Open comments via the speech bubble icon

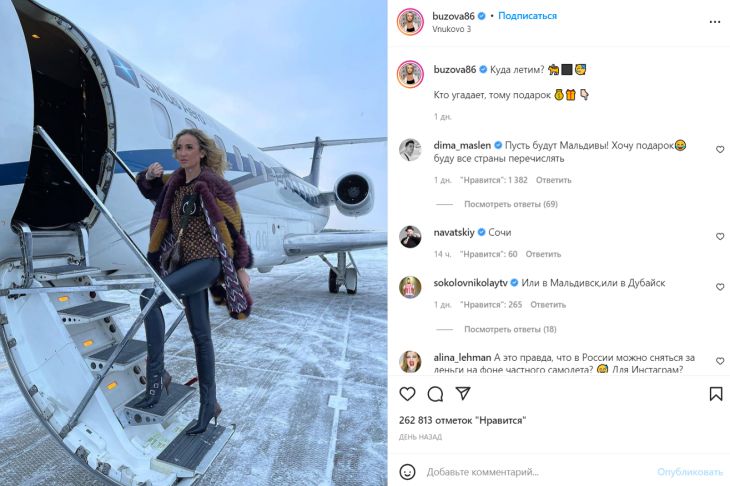[x=435, y=394]
